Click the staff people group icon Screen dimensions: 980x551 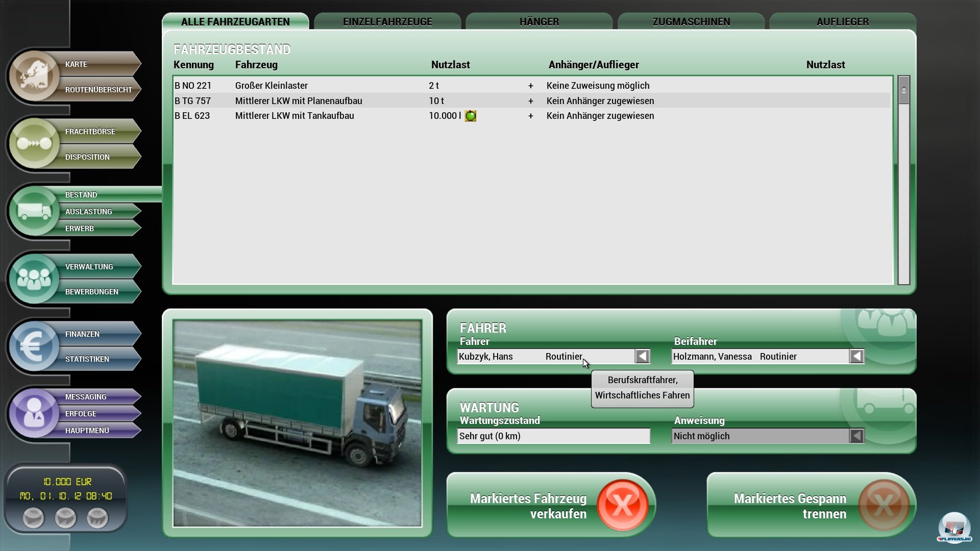click(x=34, y=279)
